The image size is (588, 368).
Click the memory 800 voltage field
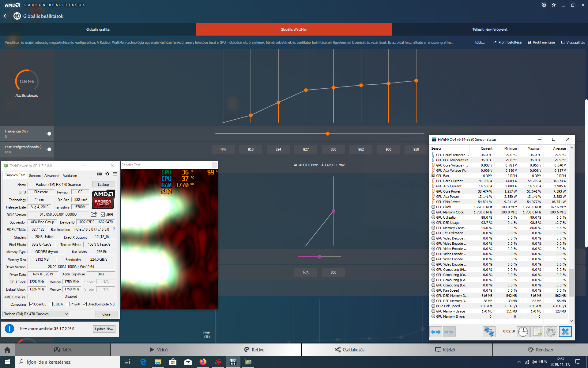[x=334, y=272]
